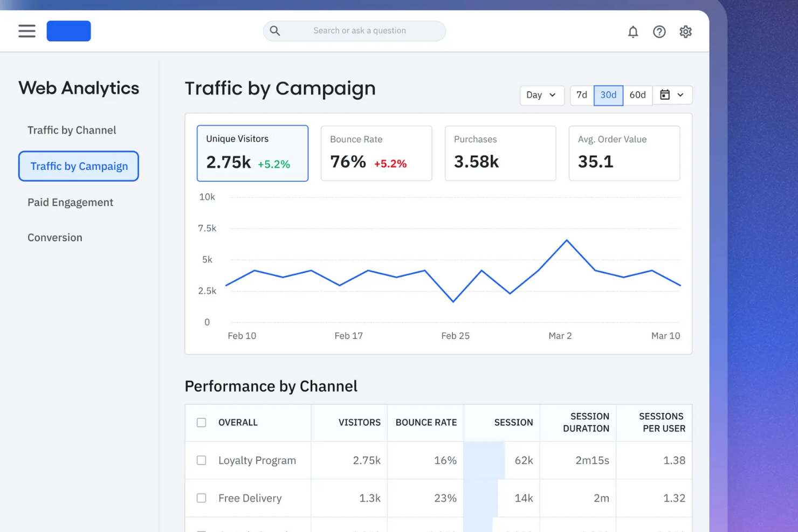Tick the OVERALL header checkbox
Screen dimensions: 798x532
pyautogui.click(x=201, y=423)
